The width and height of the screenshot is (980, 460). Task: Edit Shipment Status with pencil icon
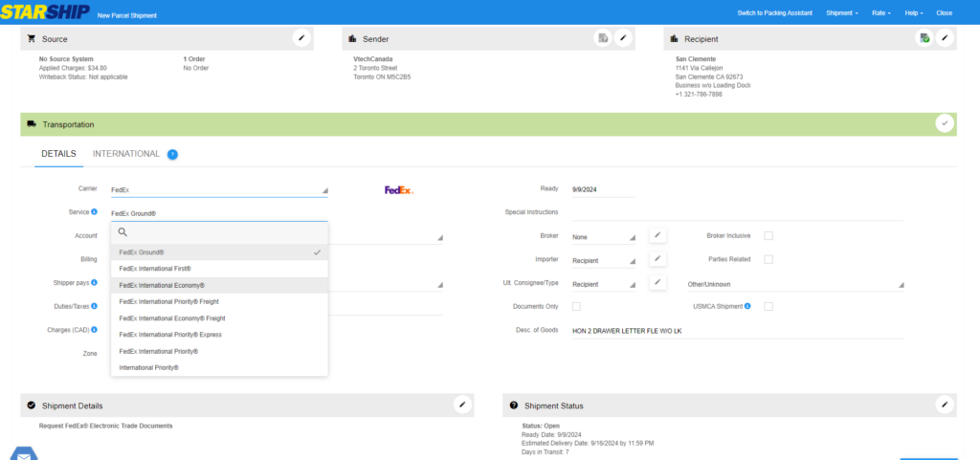pyautogui.click(x=945, y=405)
